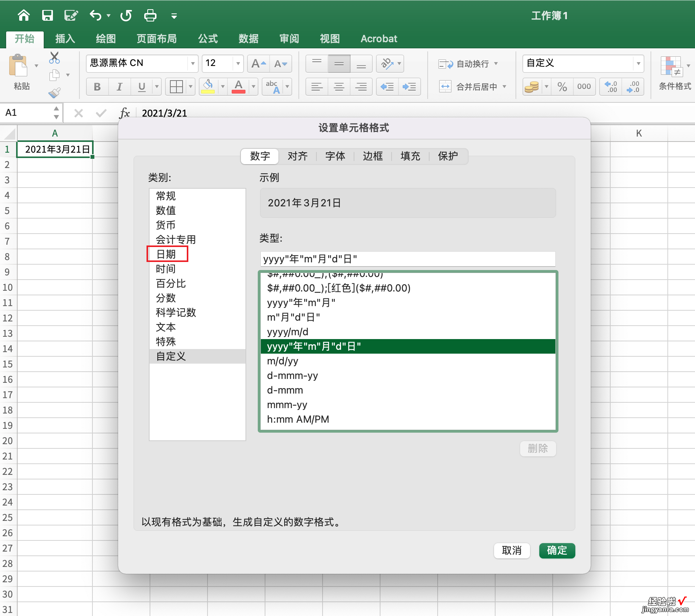Open the 插入 ribbon tab
Viewport: 695px width, 616px height.
coord(65,39)
